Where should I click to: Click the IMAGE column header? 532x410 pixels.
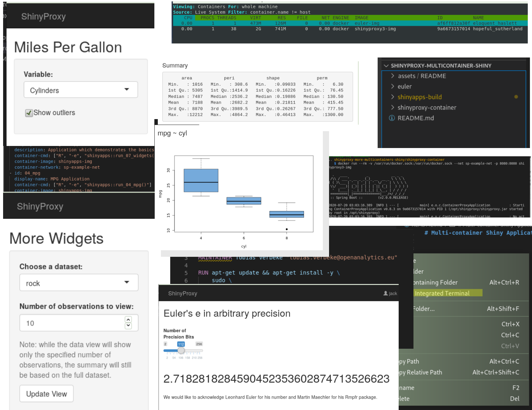click(361, 18)
